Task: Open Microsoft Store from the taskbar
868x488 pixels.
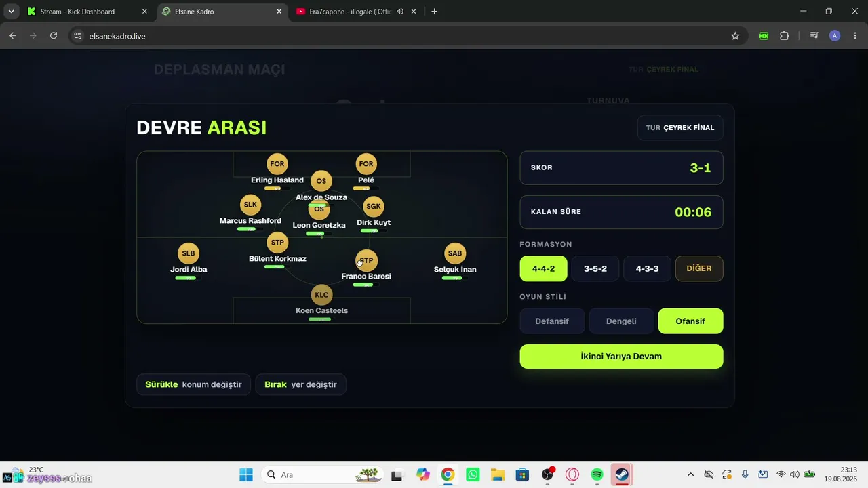Action: 522,474
